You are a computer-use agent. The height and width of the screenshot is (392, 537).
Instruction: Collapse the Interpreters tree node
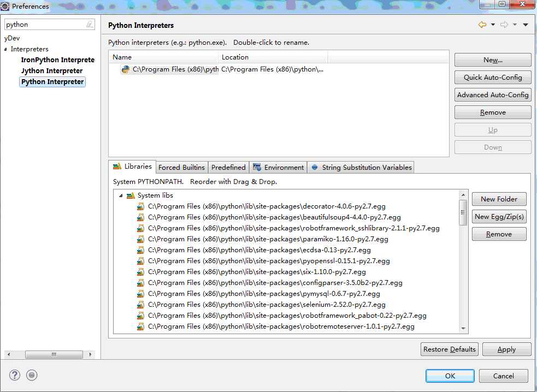pos(5,49)
